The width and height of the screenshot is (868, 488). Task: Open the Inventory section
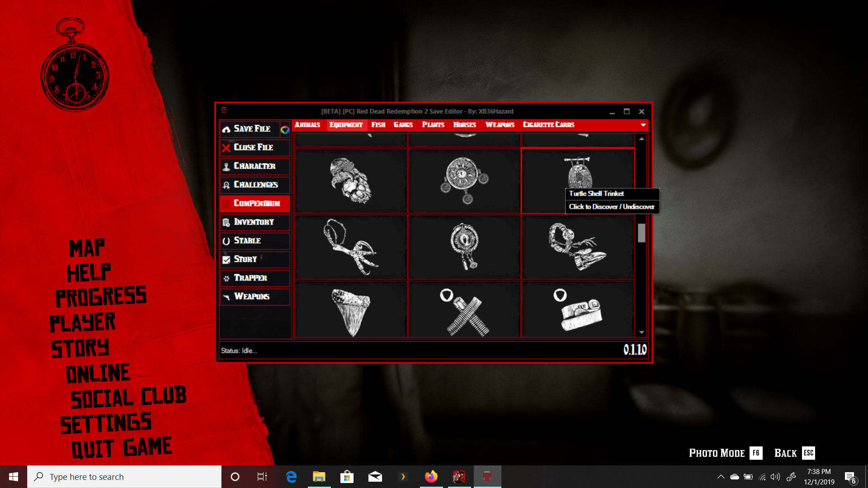click(255, 222)
